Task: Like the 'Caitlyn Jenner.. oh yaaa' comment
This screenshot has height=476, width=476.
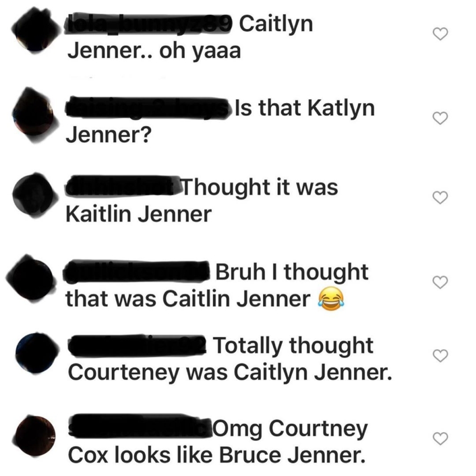Action: [440, 34]
